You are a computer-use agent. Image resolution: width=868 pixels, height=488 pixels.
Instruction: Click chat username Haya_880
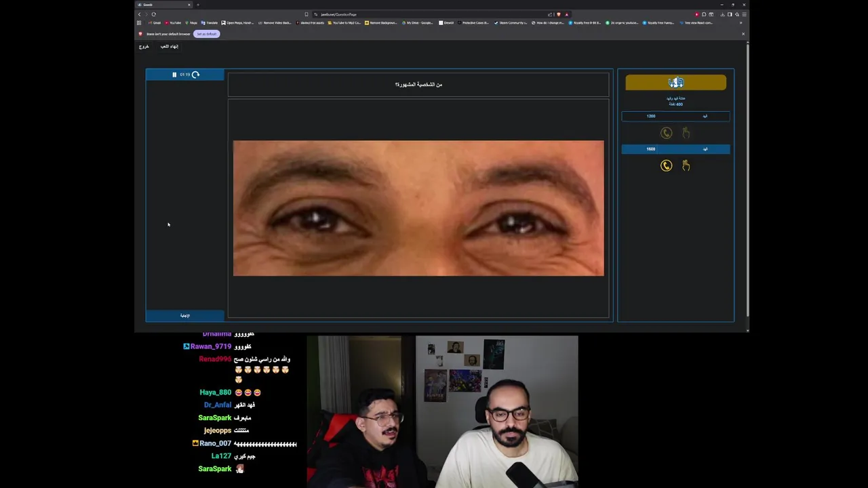[216, 392]
